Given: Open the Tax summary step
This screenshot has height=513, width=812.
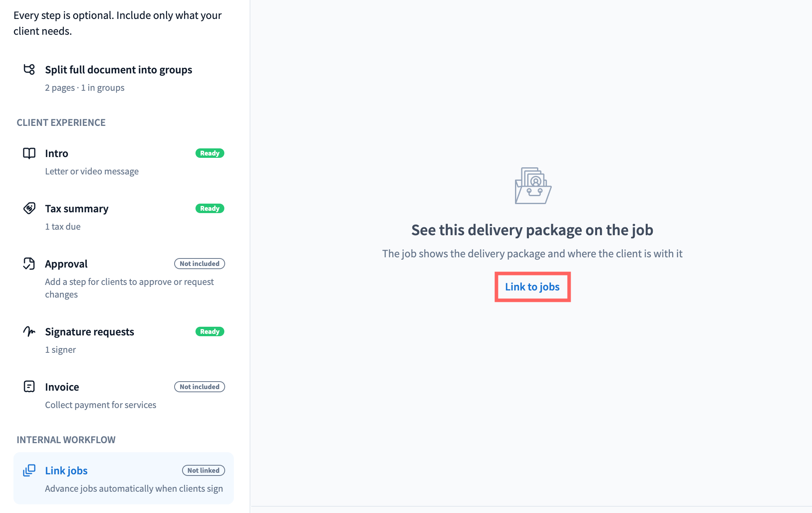Looking at the screenshot, I should (x=124, y=217).
